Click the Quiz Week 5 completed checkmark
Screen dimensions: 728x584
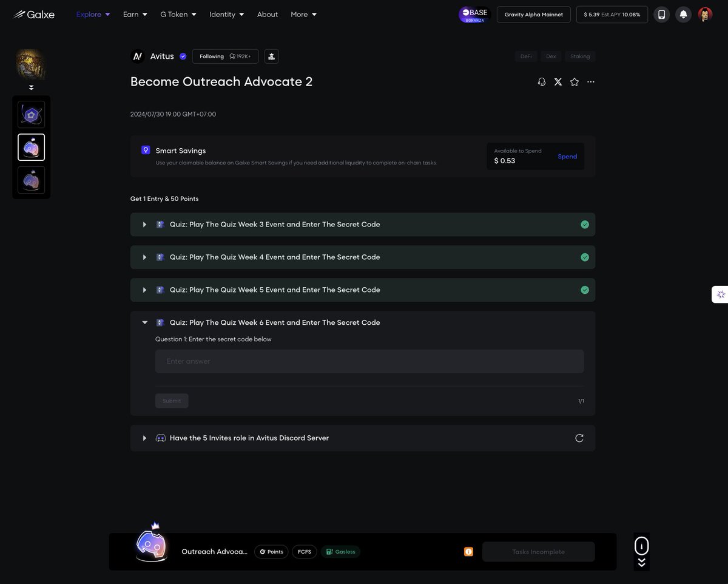pyautogui.click(x=585, y=290)
